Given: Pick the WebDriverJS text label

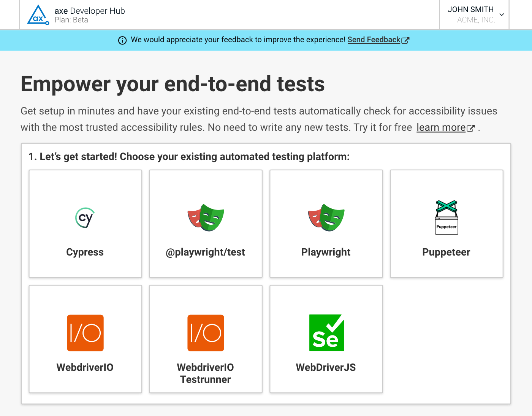Looking at the screenshot, I should click(326, 367).
